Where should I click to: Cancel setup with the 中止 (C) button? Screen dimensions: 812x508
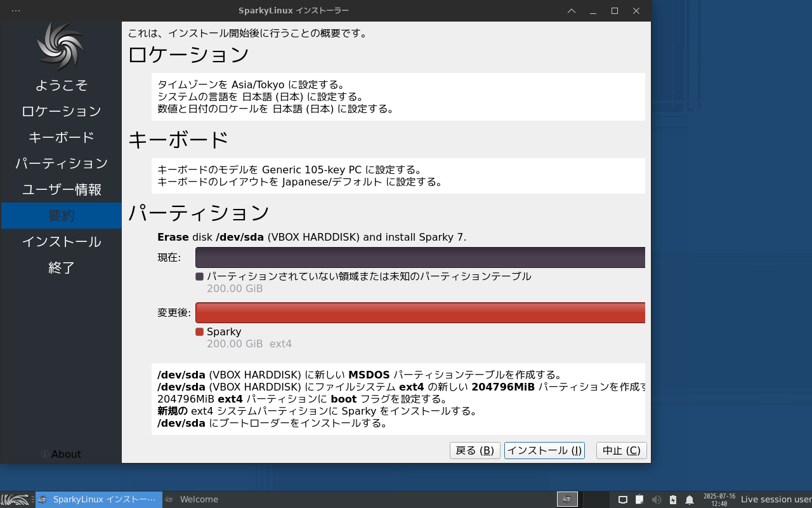[x=622, y=450]
